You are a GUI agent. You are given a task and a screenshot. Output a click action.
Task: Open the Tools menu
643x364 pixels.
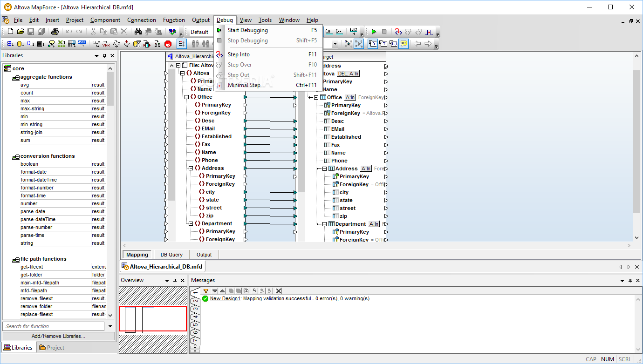coord(265,20)
